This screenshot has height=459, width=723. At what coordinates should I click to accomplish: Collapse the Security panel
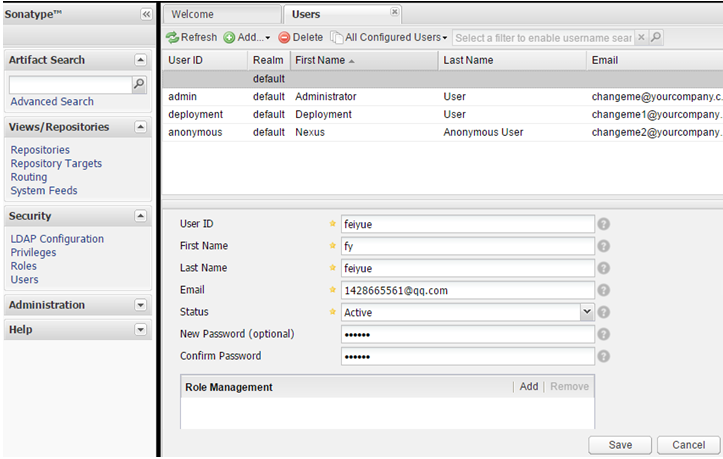(141, 216)
